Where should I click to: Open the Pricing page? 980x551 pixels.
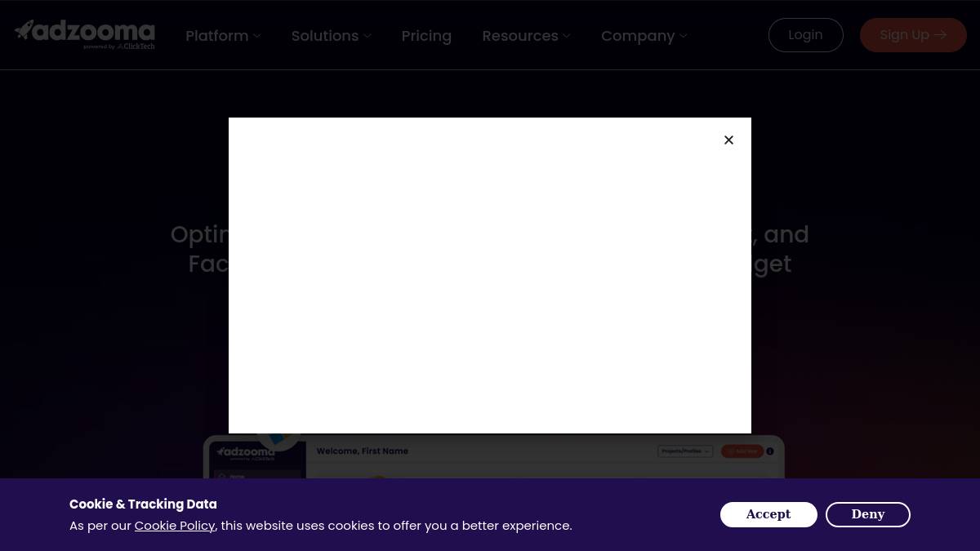click(x=426, y=36)
